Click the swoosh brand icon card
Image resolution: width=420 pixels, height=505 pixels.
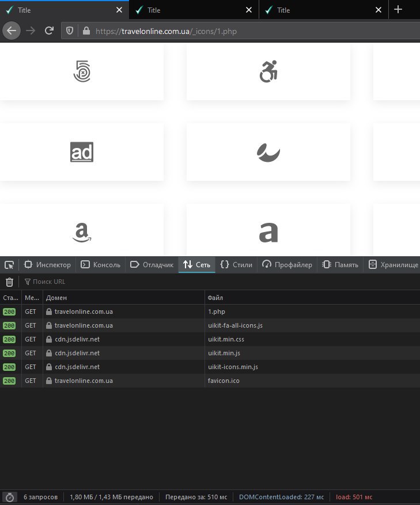(x=268, y=151)
